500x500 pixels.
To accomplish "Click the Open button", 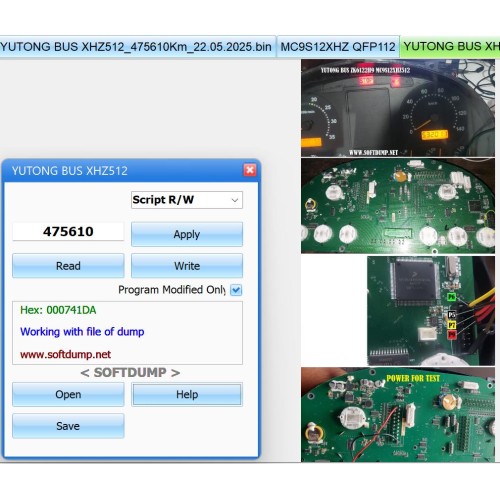I will pyautogui.click(x=68, y=394).
